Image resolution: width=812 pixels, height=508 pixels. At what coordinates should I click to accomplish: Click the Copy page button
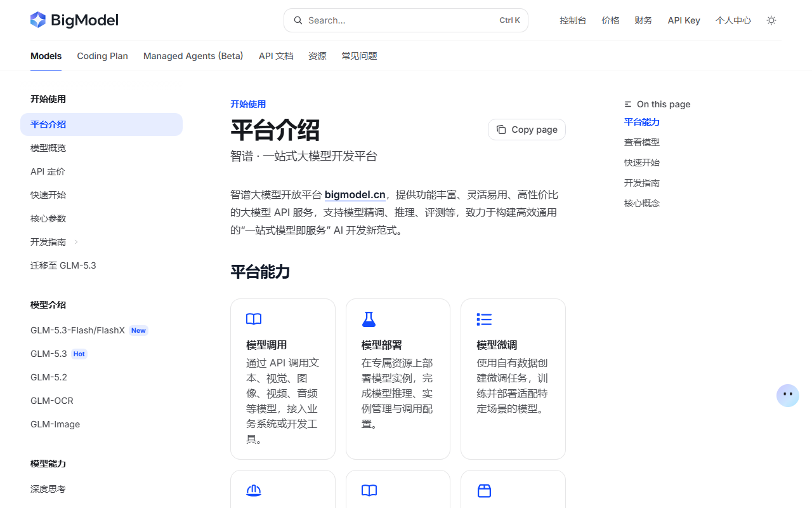tap(527, 130)
